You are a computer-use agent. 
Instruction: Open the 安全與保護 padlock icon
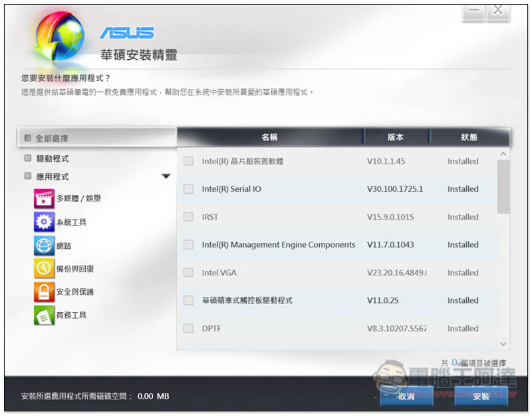pyautogui.click(x=44, y=292)
